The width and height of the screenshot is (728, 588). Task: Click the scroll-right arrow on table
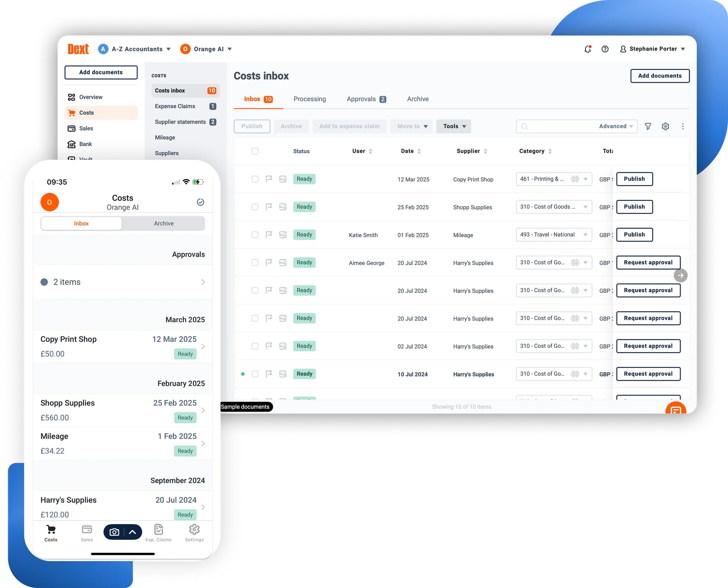[x=681, y=276]
